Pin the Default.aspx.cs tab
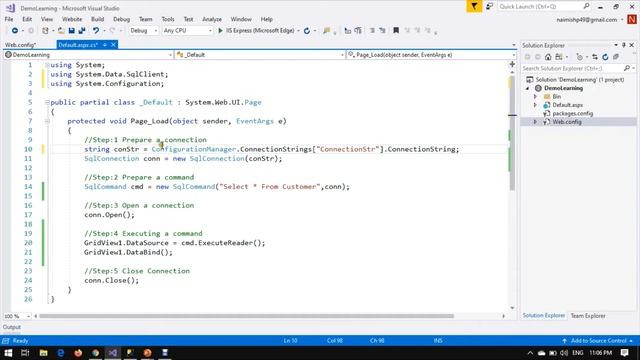Screen dimensions: 640x360 (x=105, y=45)
